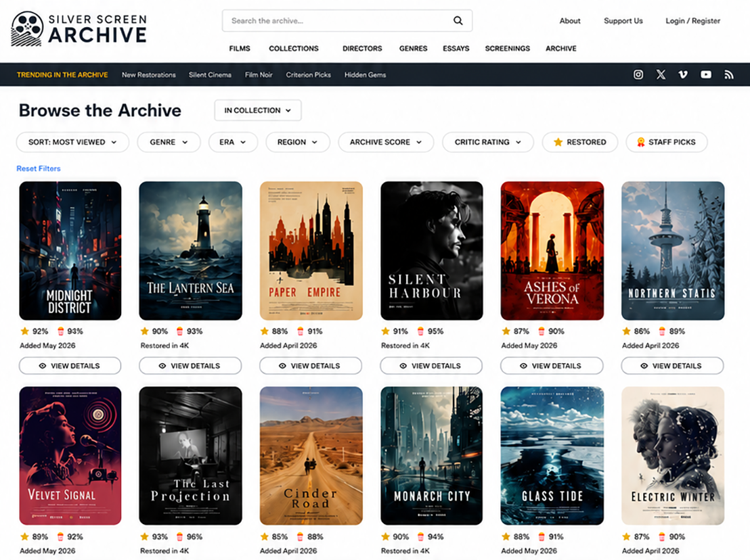
Task: Click the Silver Screen Archive logo
Action: coord(79,29)
